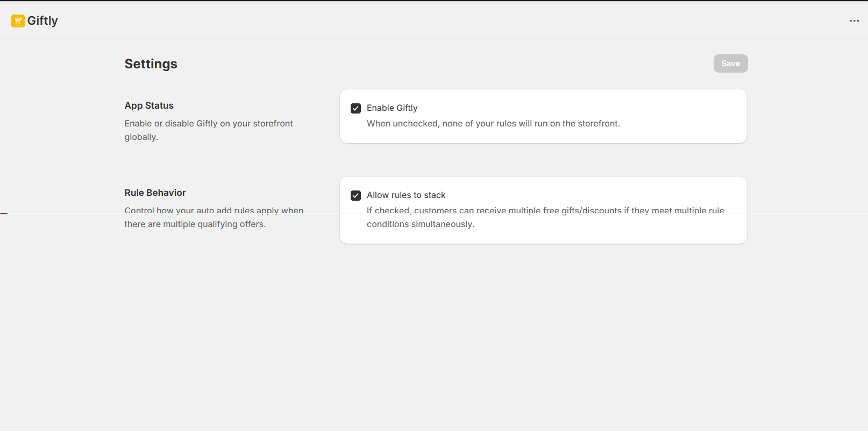Click the "conditions simultaneously." text line
This screenshot has height=431, width=868.
420,224
